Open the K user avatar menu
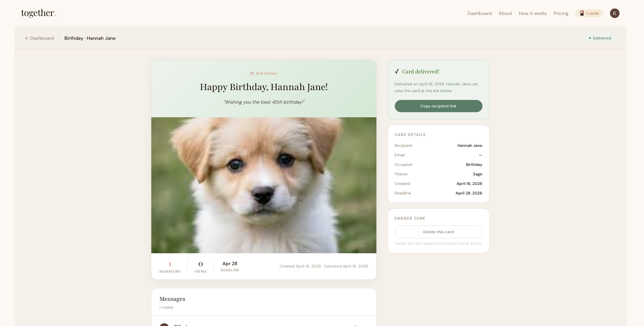The height and width of the screenshot is (326, 644). pyautogui.click(x=614, y=13)
